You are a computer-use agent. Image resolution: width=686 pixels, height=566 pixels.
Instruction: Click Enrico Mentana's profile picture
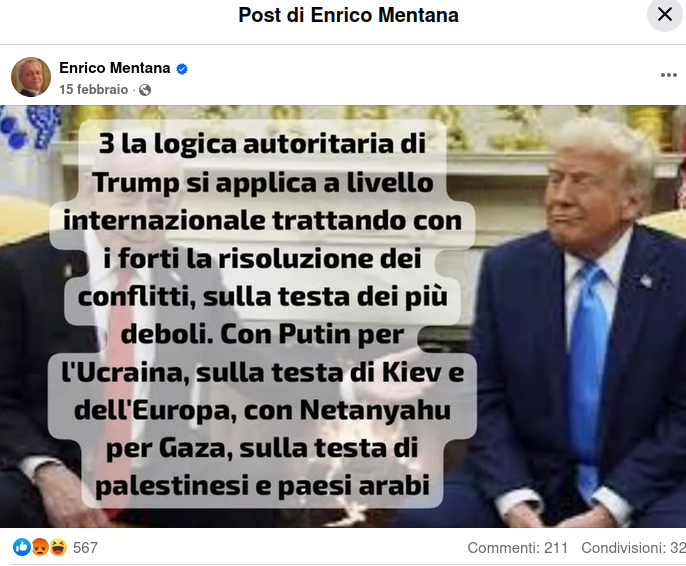click(x=31, y=77)
